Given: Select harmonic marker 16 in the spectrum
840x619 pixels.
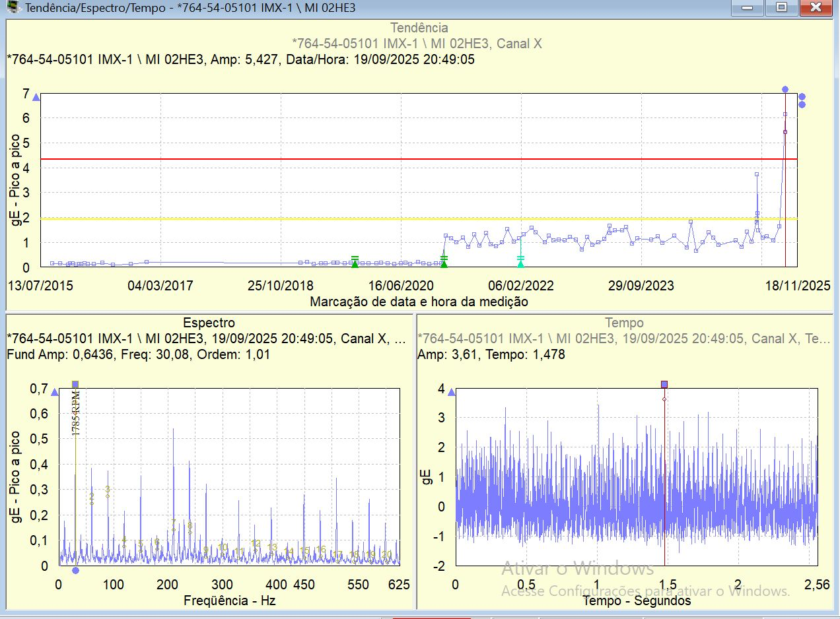Looking at the screenshot, I should point(321,550).
